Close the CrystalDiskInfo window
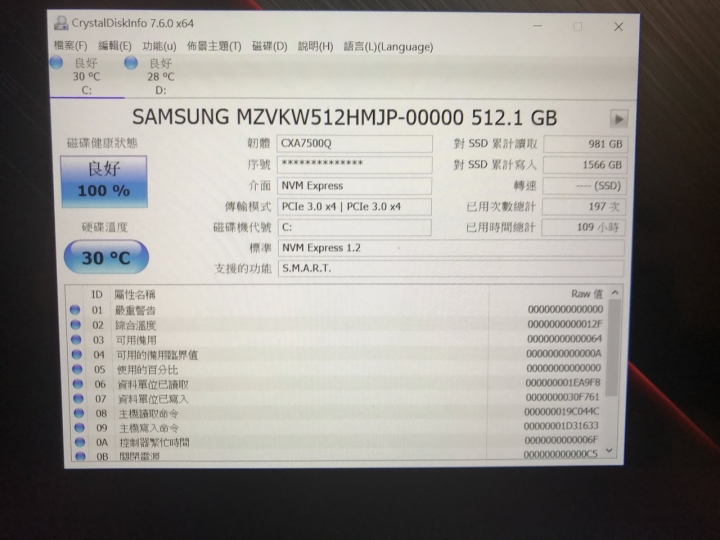 point(619,27)
